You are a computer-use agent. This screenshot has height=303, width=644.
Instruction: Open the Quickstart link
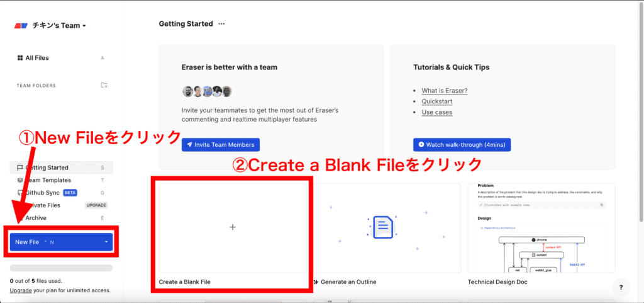tap(436, 101)
